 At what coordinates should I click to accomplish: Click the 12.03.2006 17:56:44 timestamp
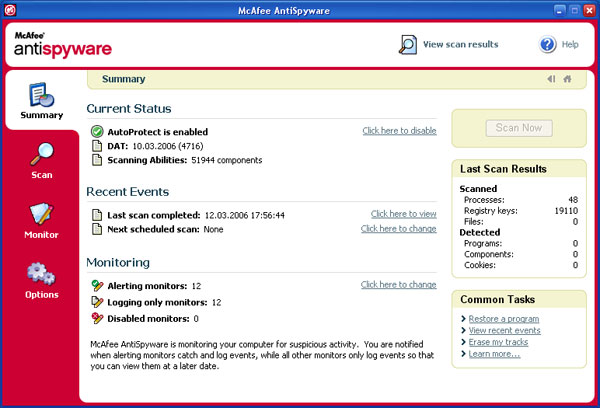pos(245,215)
